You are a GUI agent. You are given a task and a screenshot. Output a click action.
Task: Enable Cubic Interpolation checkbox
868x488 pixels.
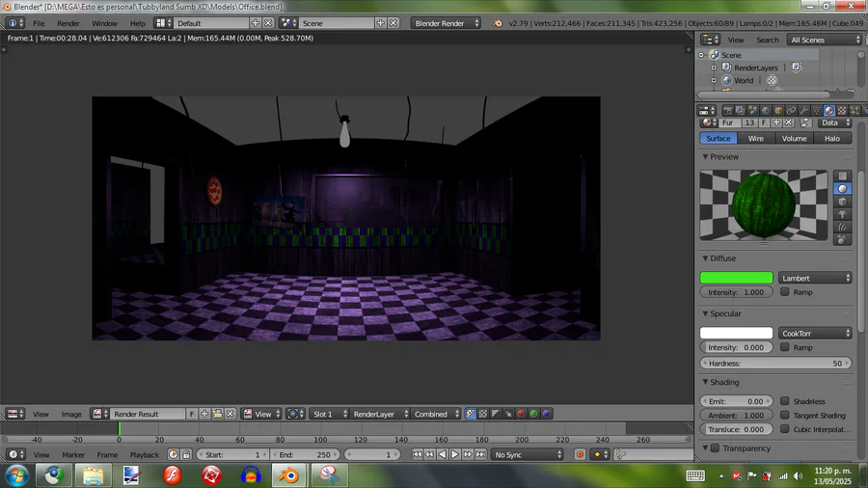click(784, 429)
